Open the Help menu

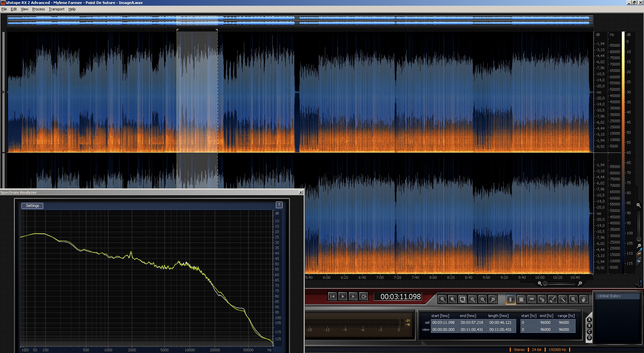[72, 9]
